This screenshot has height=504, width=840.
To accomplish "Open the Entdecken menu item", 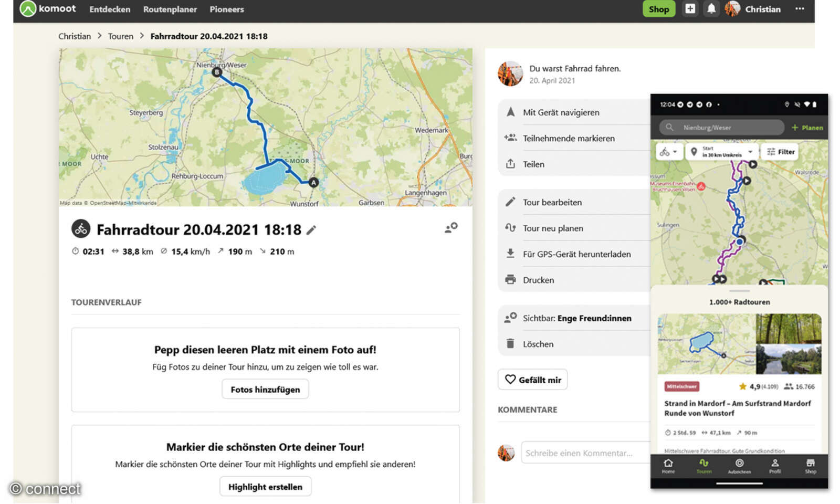I will point(110,9).
